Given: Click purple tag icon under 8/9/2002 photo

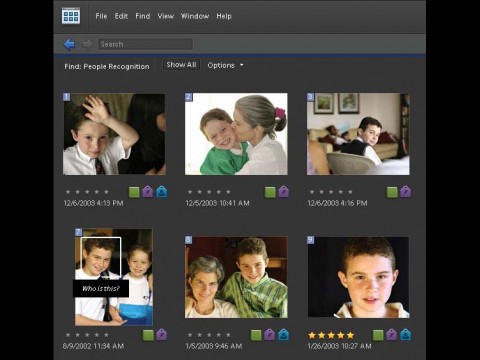Looking at the screenshot, I should 162,335.
